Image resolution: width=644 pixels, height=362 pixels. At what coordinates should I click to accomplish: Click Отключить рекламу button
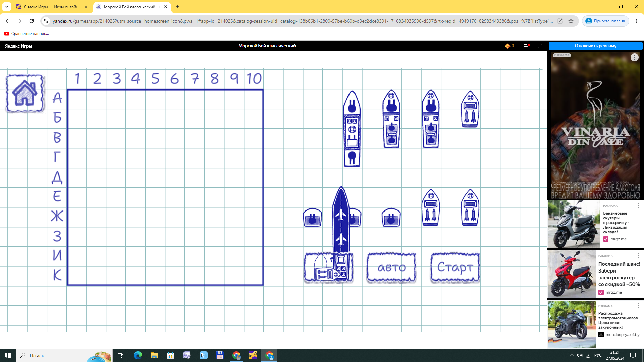[x=595, y=46]
